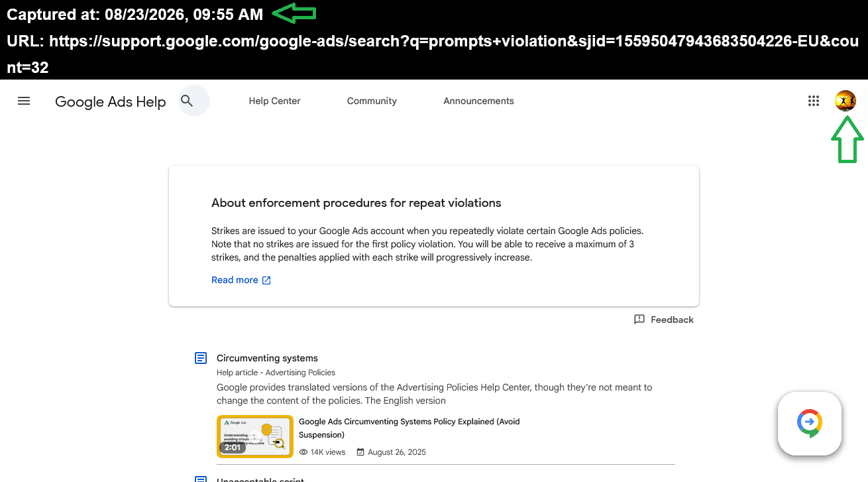Open the Announcements tab
The height and width of the screenshot is (482, 868).
(478, 101)
